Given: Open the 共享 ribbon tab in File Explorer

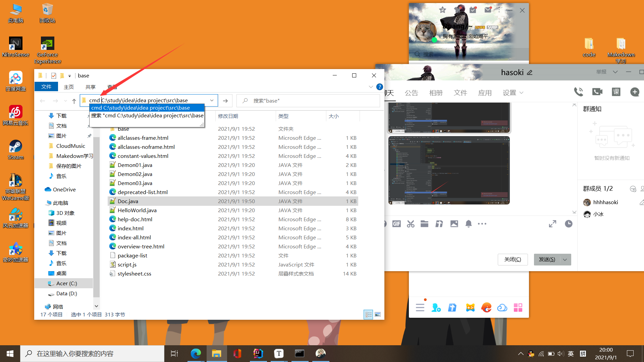Looking at the screenshot, I should pos(91,87).
